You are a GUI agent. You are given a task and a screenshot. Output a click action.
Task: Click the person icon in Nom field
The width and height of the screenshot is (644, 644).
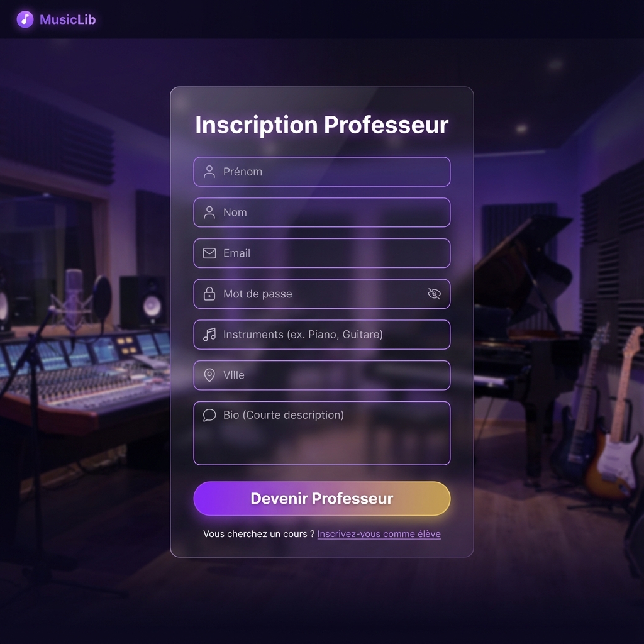click(209, 213)
